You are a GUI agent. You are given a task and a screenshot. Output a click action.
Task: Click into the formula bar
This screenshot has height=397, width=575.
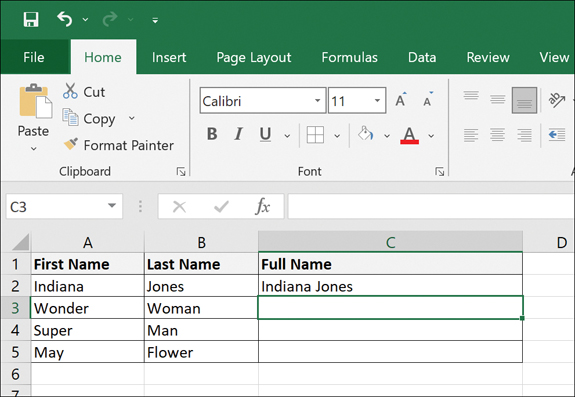coord(431,206)
